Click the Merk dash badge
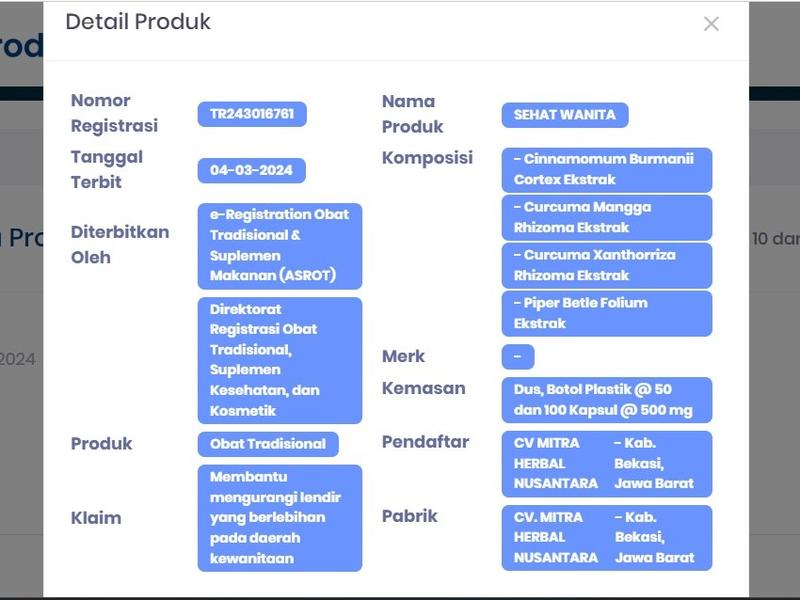The height and width of the screenshot is (600, 800). click(518, 357)
